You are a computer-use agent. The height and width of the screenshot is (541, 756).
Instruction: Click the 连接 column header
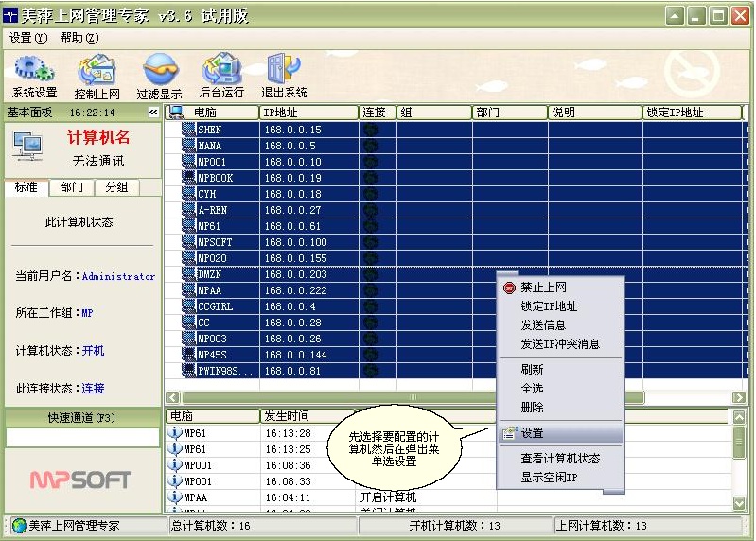pos(377,113)
